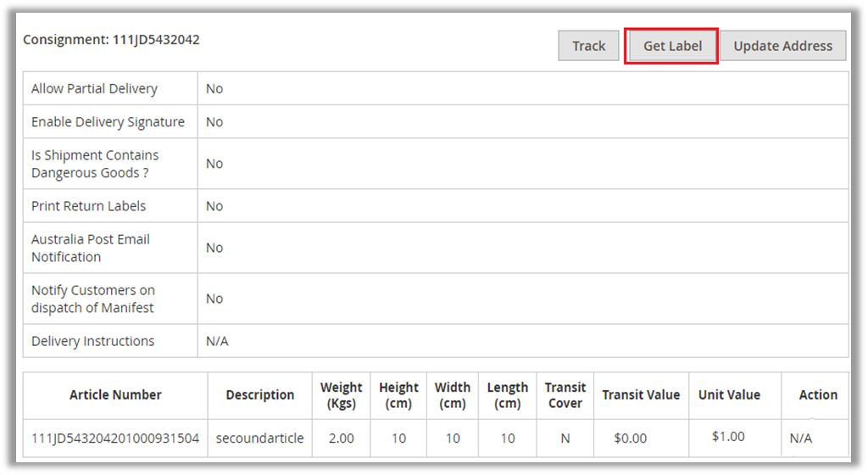Click the Delivery Instructions N/A value
Image resolution: width=868 pixels, height=475 pixels.
217,341
